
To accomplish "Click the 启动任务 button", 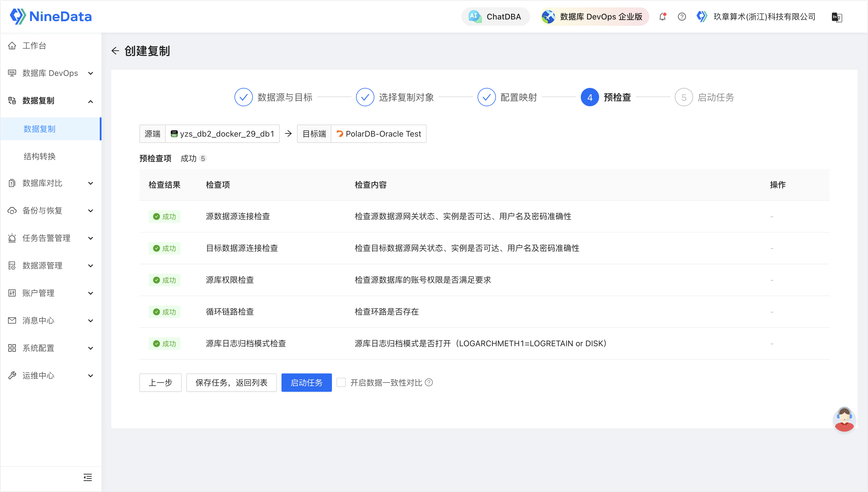I will [x=306, y=383].
